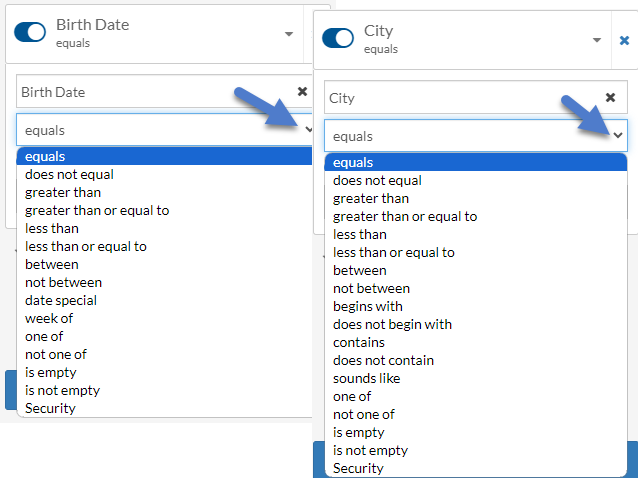Clear the Birth Date field with X icon
This screenshot has height=478, width=638.
(302, 91)
